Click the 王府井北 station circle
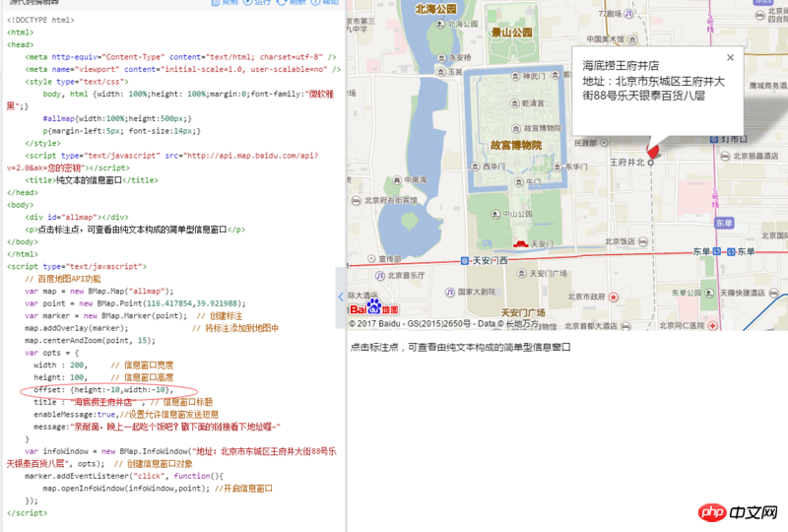 pos(651,163)
